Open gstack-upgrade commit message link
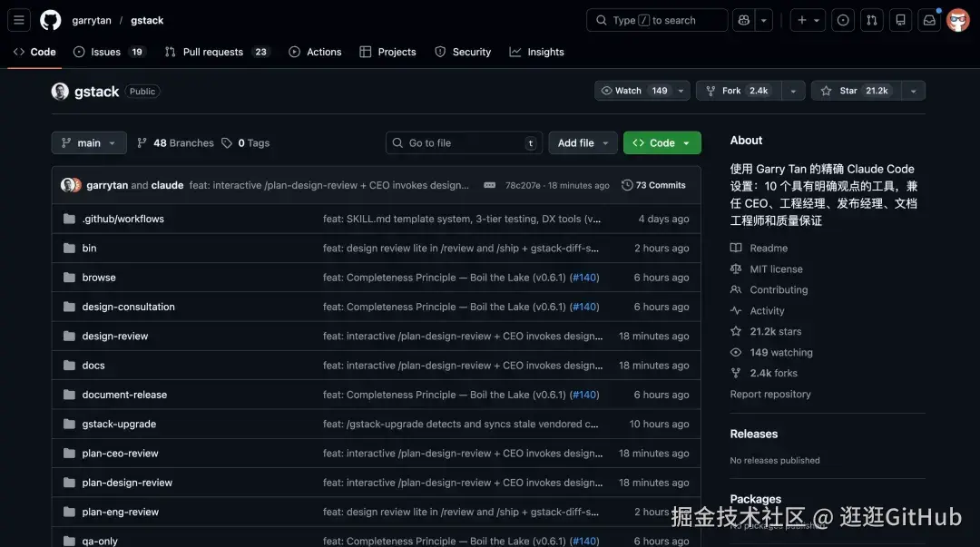Image resolution: width=980 pixels, height=547 pixels. click(461, 424)
